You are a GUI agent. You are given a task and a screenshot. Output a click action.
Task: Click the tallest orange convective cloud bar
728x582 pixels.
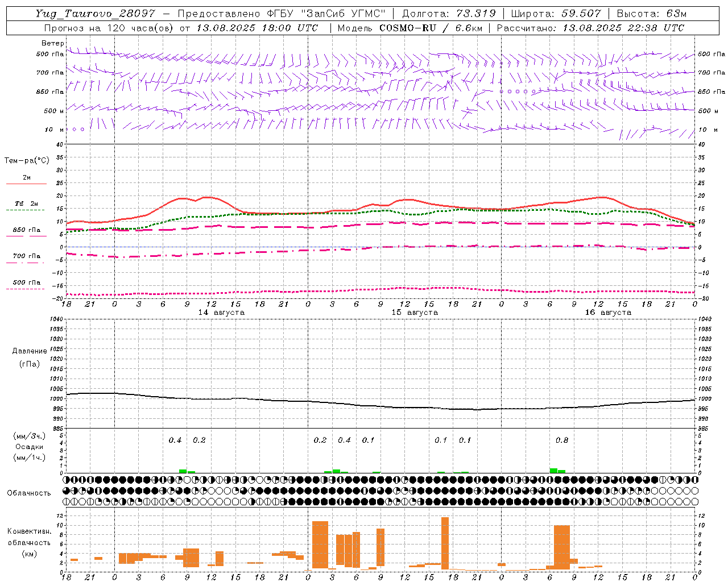(x=445, y=543)
